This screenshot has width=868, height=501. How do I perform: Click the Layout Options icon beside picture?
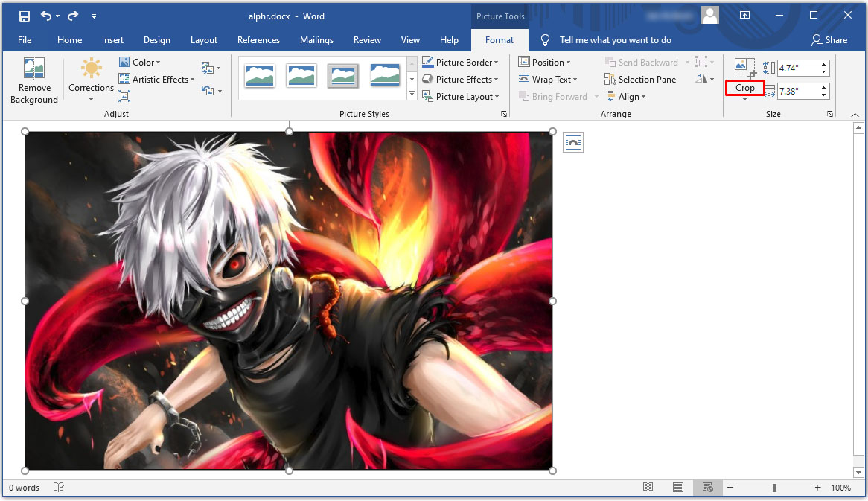point(573,142)
